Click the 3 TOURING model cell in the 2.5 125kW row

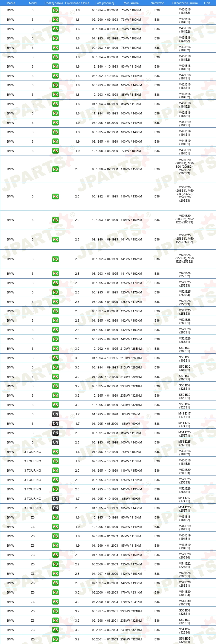(33, 480)
